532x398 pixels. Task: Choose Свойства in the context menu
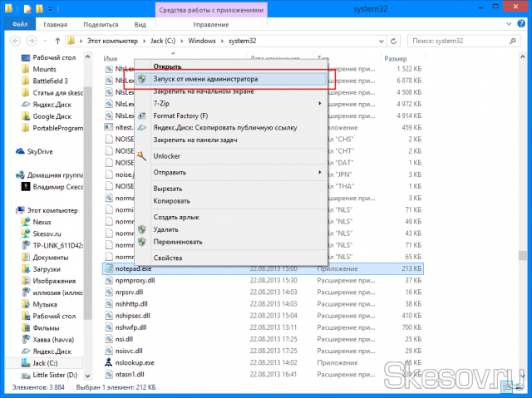tap(167, 258)
